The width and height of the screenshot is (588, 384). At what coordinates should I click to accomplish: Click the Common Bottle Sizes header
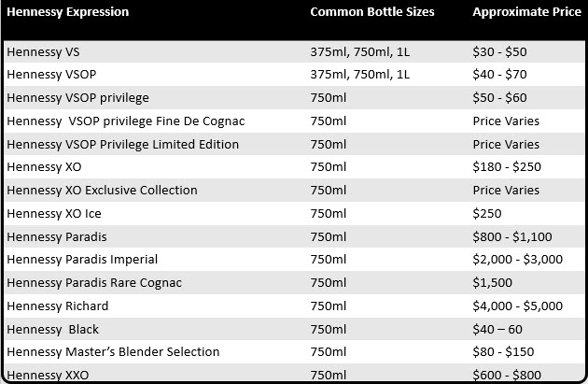pyautogui.click(x=372, y=12)
